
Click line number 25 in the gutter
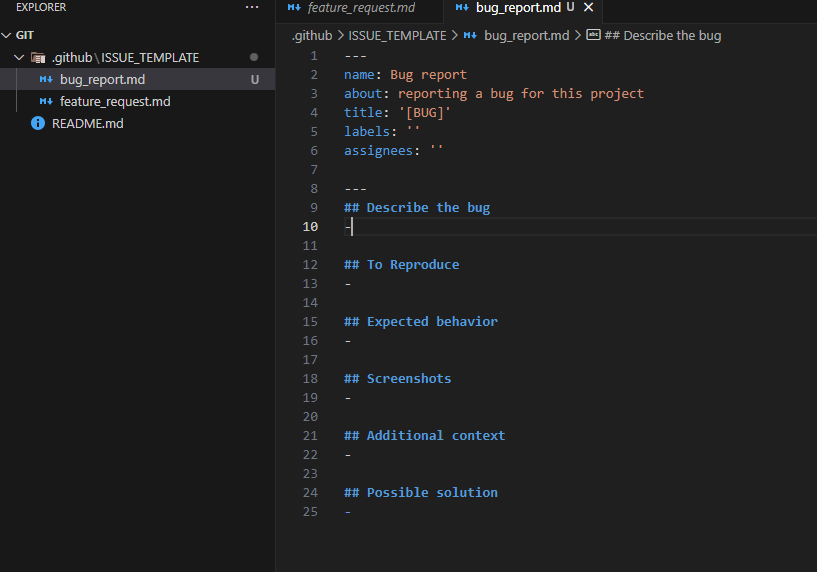(x=310, y=512)
